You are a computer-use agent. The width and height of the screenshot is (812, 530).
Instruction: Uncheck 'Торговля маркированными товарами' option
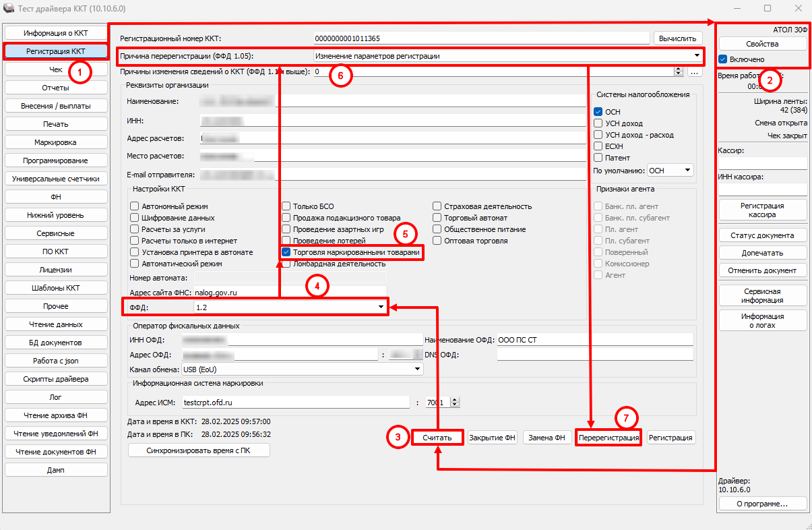coord(286,252)
